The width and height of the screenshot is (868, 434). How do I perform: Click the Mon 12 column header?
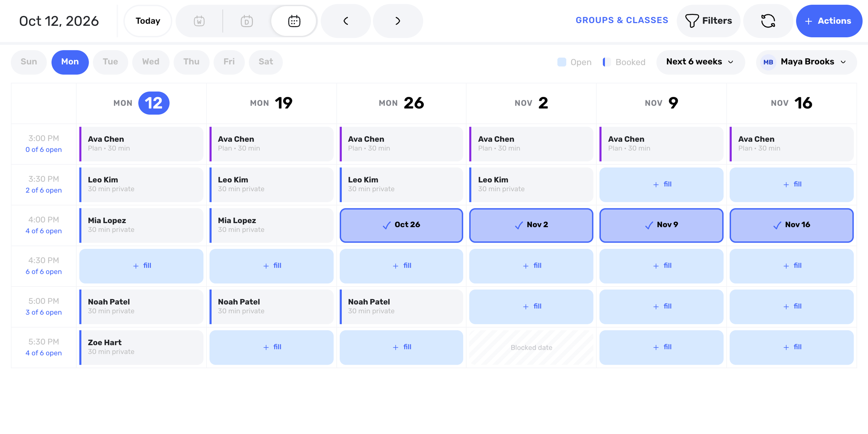click(x=141, y=103)
